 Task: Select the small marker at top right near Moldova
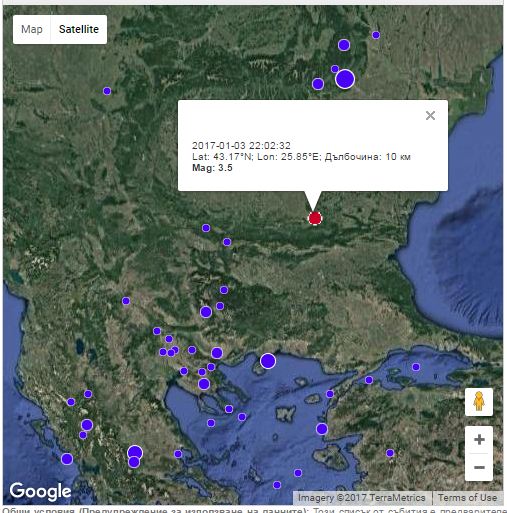click(376, 35)
